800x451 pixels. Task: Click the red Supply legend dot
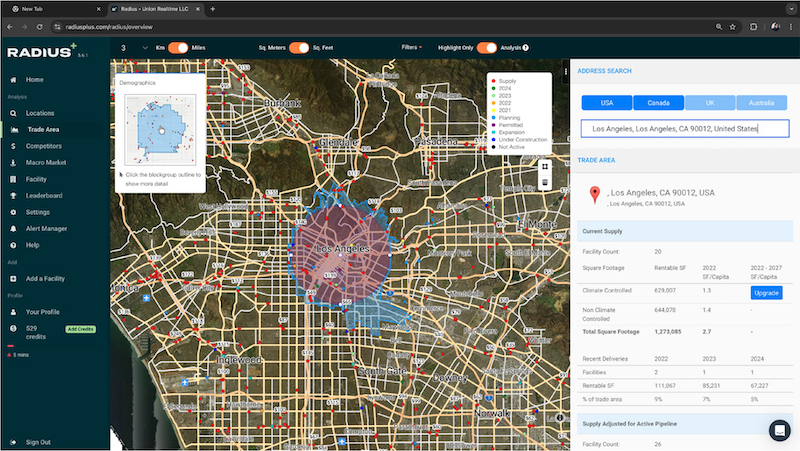pos(493,81)
